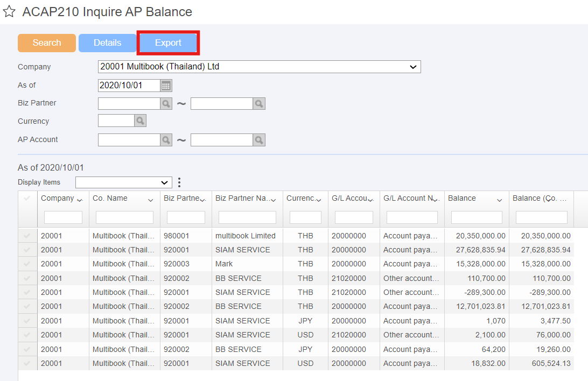
Task: Focus the Biz Partner Name filter box
Action: (x=247, y=217)
